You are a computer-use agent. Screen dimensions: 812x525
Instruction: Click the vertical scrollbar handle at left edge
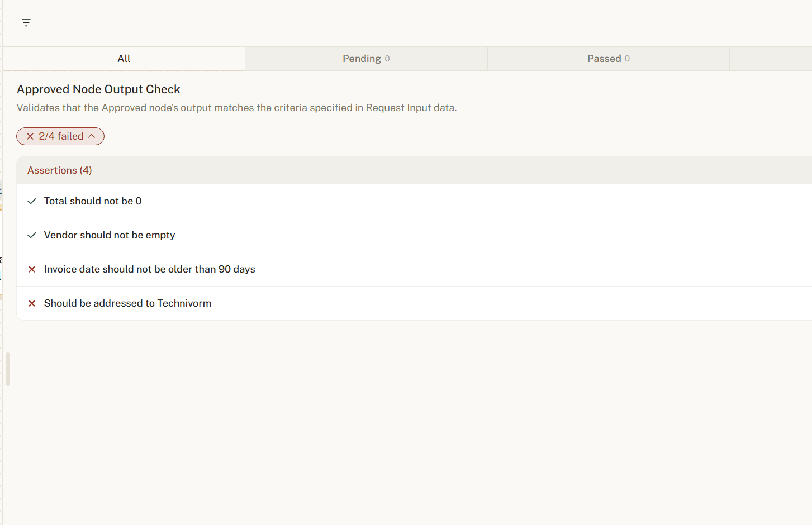8,369
